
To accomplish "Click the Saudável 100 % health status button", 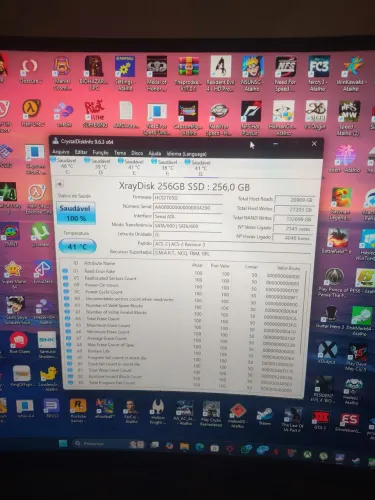I will (76, 213).
